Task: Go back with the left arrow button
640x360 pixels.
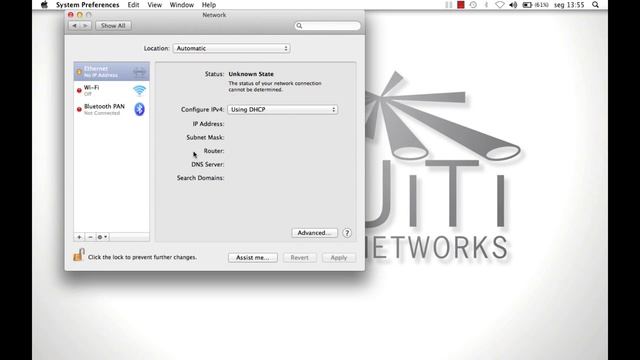Action: tap(74, 26)
